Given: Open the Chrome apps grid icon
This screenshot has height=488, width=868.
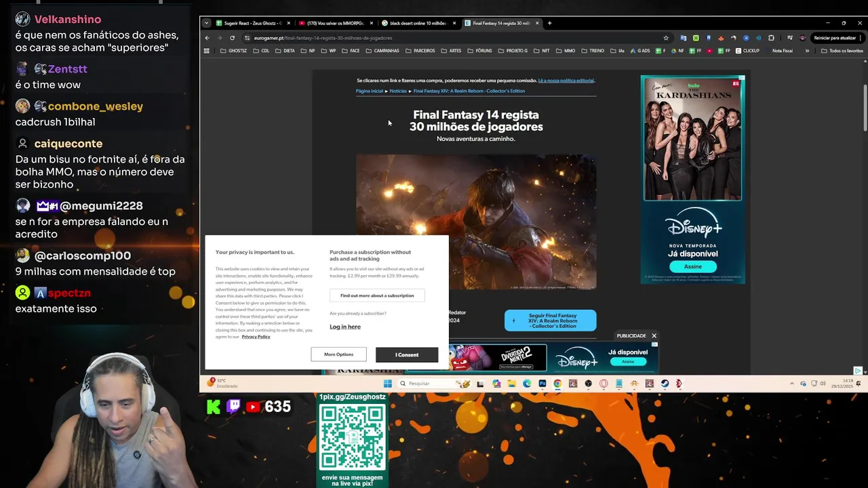Looking at the screenshot, I should [x=207, y=51].
